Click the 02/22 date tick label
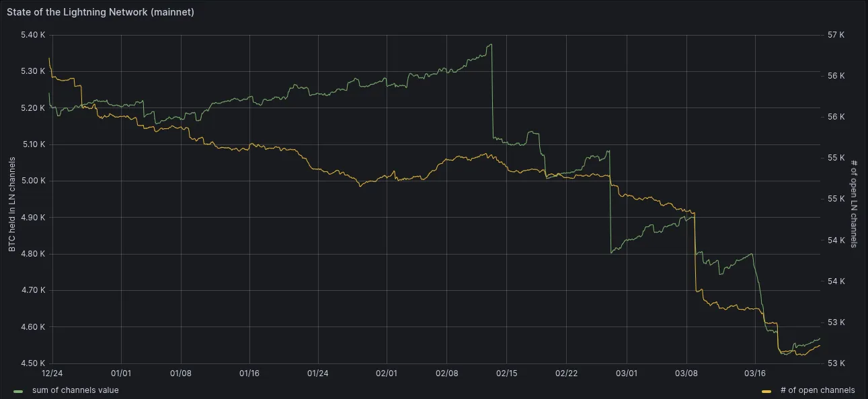Screen dimensions: 868x399 566,373
